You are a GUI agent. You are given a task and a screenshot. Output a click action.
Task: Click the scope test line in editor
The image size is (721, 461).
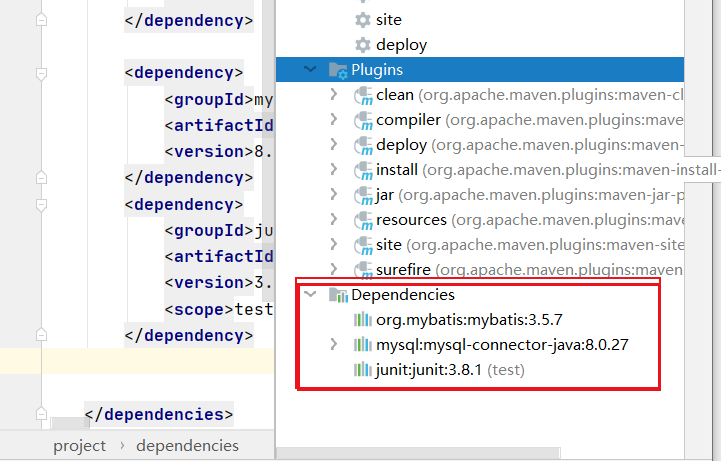(x=218, y=310)
